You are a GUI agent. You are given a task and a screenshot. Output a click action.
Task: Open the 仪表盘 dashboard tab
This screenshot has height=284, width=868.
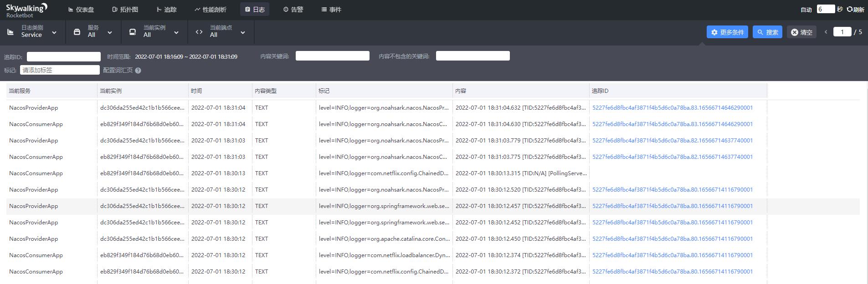click(81, 10)
